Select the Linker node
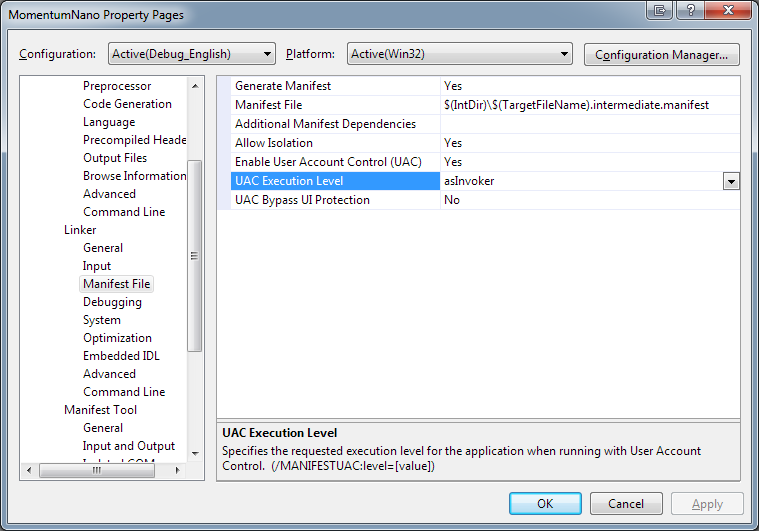This screenshot has width=759, height=531. (x=80, y=230)
